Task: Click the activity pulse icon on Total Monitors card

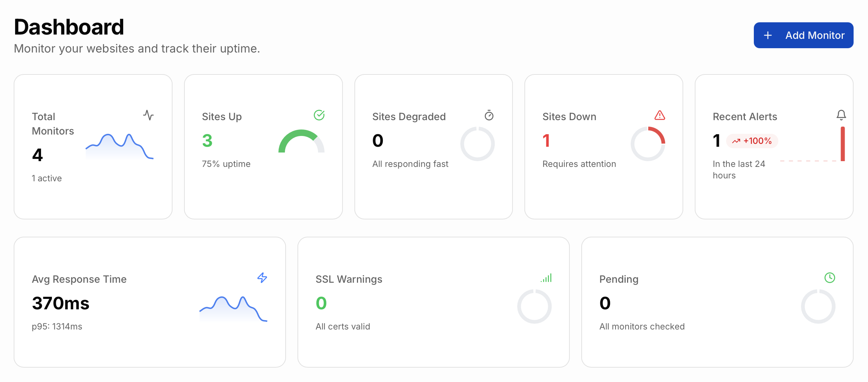Action: (149, 115)
